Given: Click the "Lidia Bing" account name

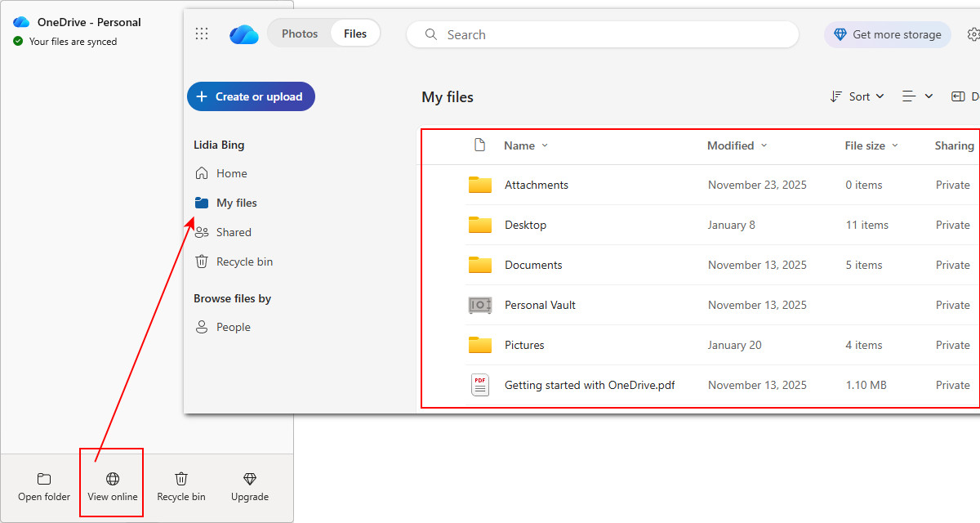Looking at the screenshot, I should [219, 145].
